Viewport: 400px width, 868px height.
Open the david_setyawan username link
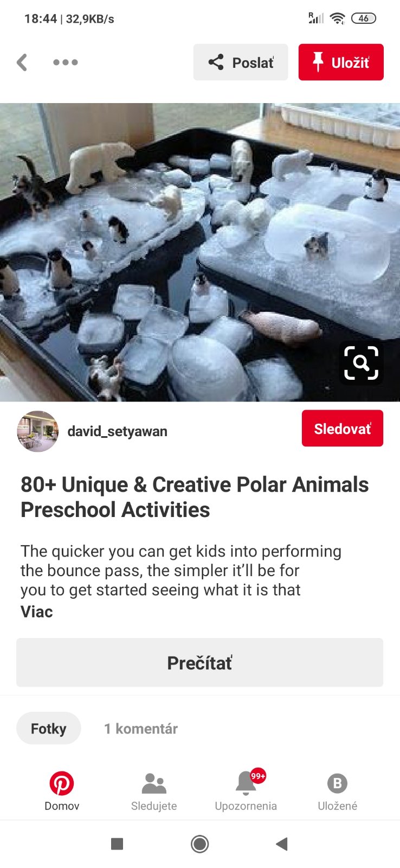coord(117,431)
